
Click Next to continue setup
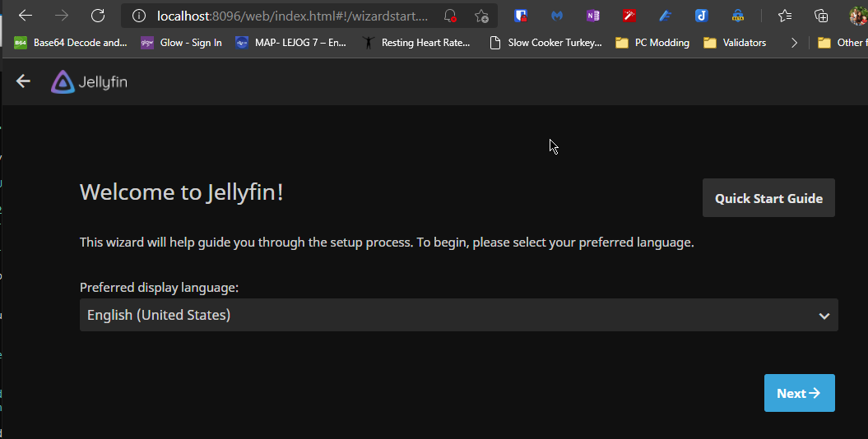pyautogui.click(x=800, y=393)
